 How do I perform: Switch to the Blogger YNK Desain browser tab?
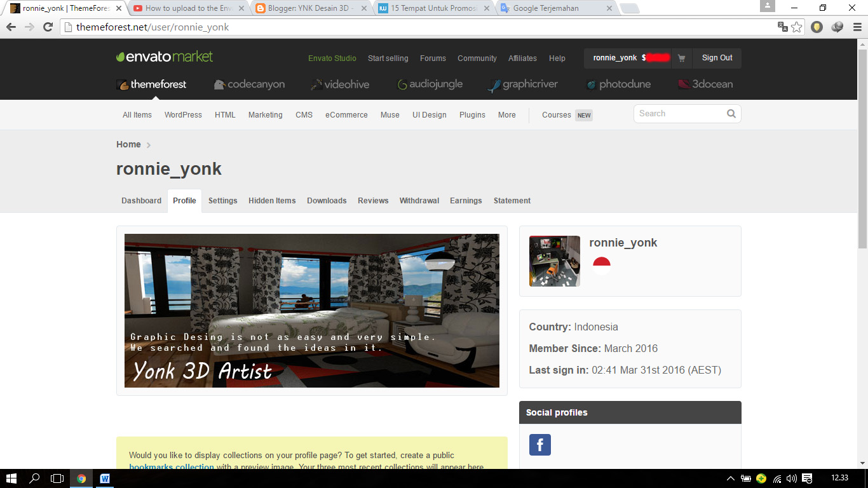311,8
